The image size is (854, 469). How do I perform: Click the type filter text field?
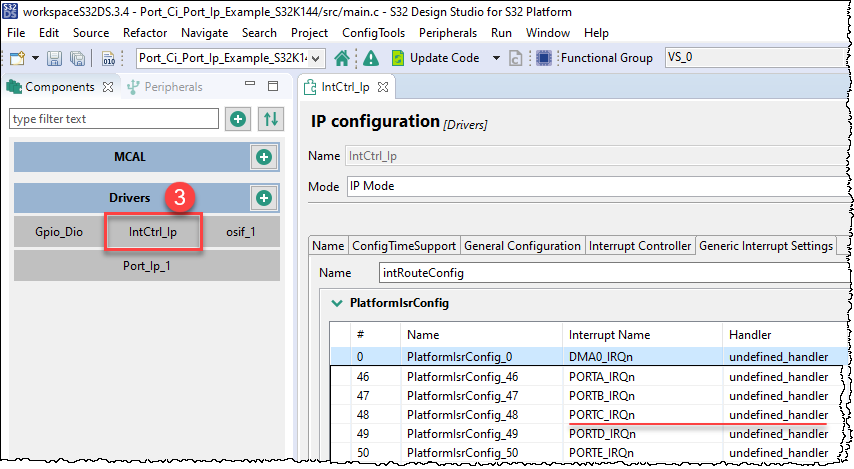click(x=113, y=119)
